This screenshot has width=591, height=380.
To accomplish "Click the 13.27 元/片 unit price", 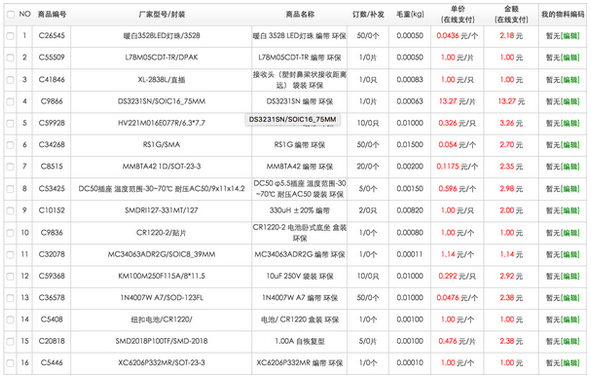I will [457, 102].
